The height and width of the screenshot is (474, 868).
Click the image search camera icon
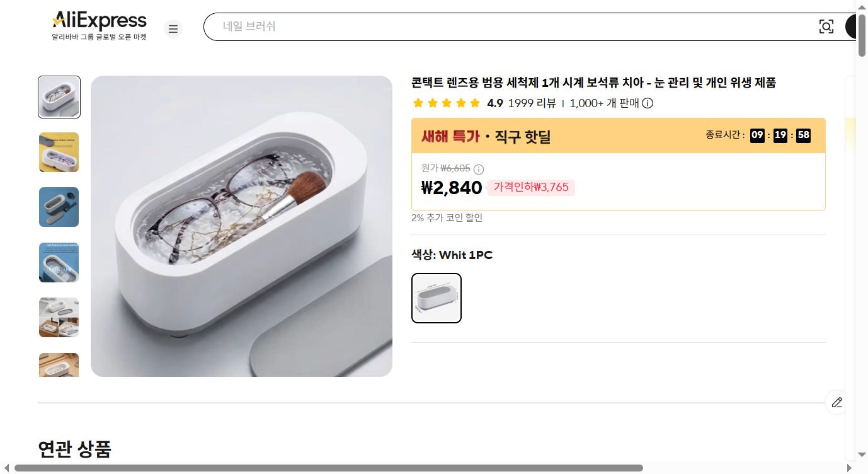pos(826,26)
